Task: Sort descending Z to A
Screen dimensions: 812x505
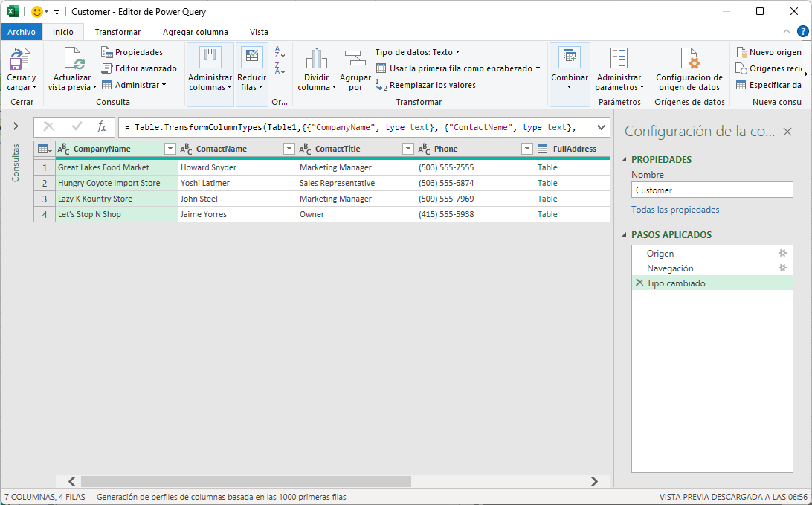Action: click(x=280, y=68)
